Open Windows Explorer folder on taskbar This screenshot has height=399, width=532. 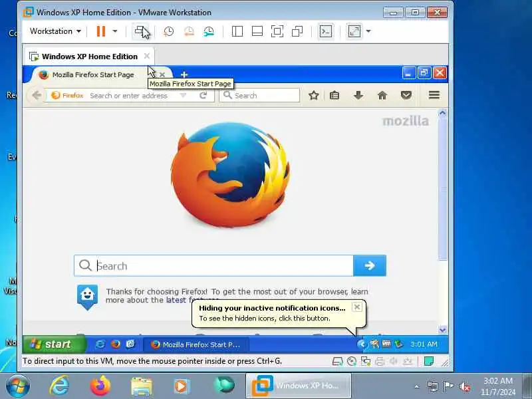coord(142,386)
